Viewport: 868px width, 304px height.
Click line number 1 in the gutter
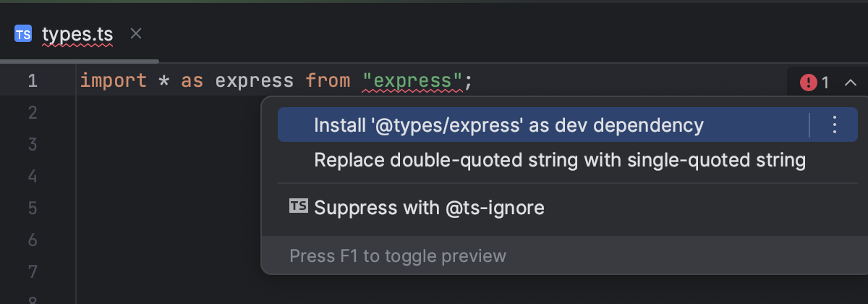[33, 80]
